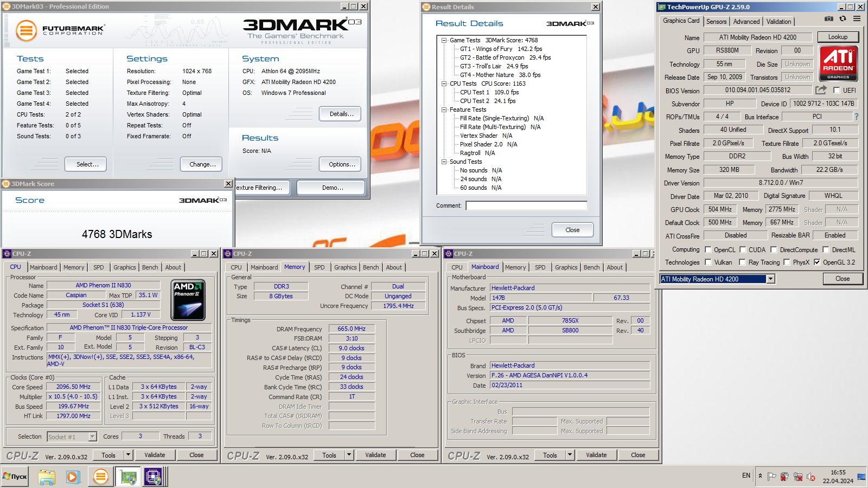
Task: Open Windows Media Player from the taskbar
Action: pyautogui.click(x=73, y=477)
